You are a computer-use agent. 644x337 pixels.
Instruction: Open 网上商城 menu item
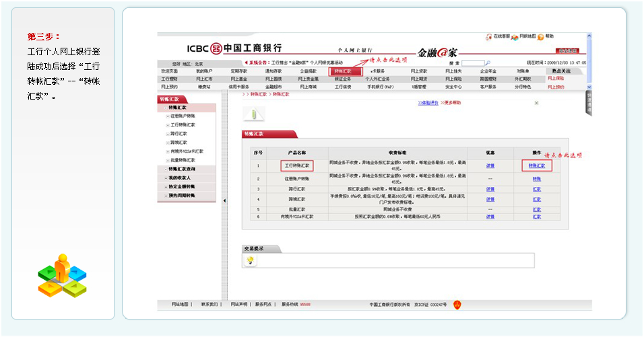309,87
